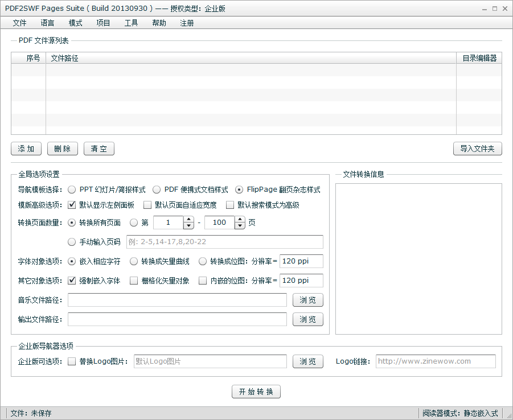Open the 文件 menu
The image size is (513, 420).
[x=19, y=23]
